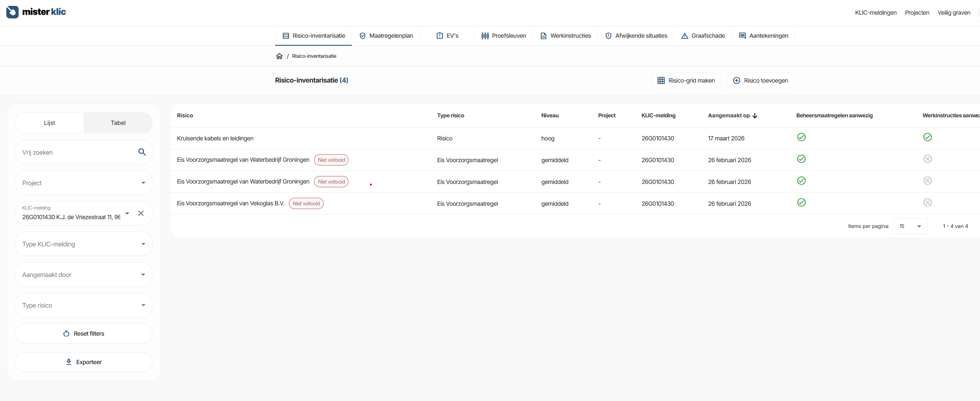Screen dimensions: 980x401
Task: Click the home breadcrumb icon
Action: 279,56
